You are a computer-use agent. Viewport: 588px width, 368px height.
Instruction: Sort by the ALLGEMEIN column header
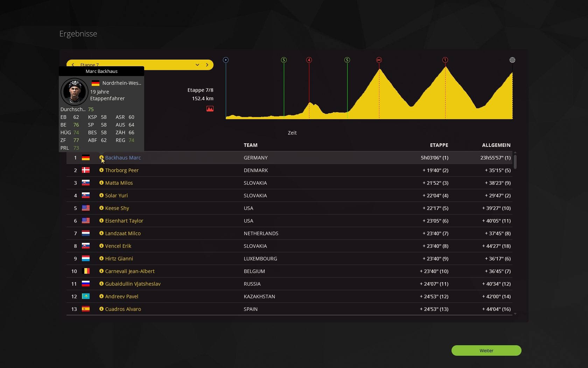click(x=496, y=145)
